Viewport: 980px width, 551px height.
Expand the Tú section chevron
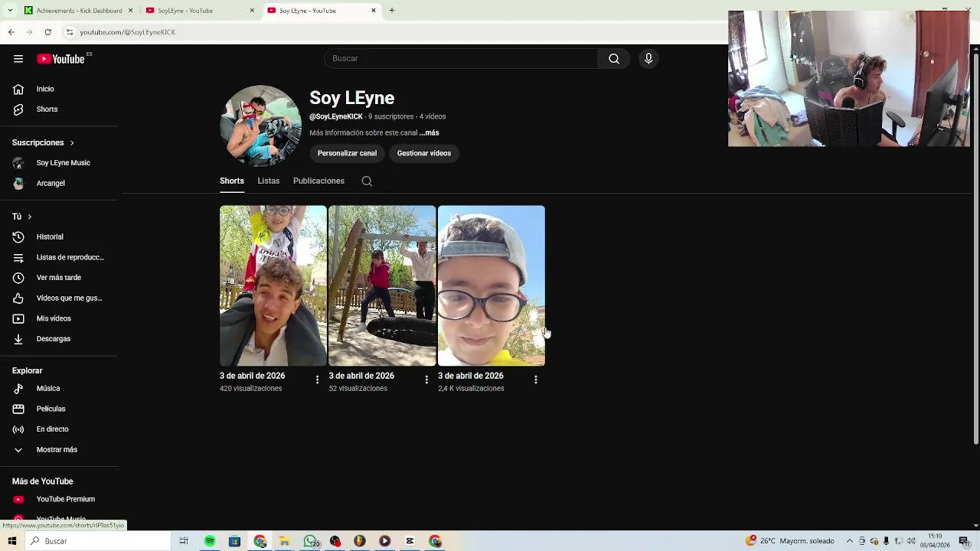29,217
